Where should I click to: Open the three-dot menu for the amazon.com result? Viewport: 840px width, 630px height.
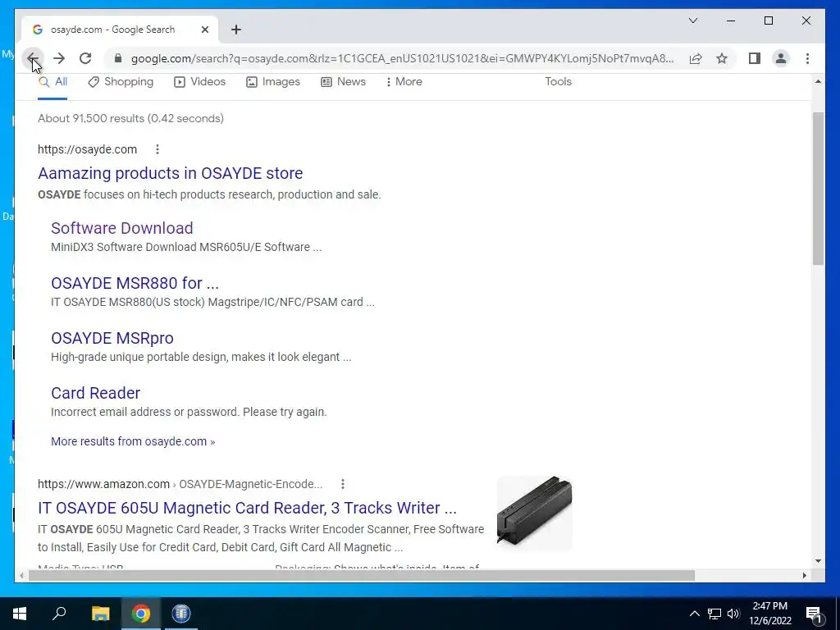[x=342, y=484]
